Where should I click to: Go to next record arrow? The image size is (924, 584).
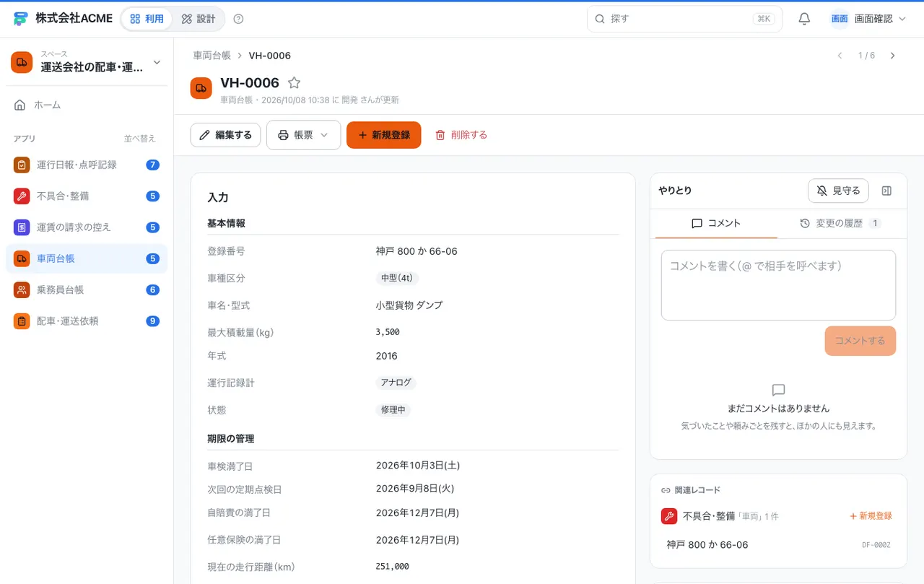coord(893,56)
